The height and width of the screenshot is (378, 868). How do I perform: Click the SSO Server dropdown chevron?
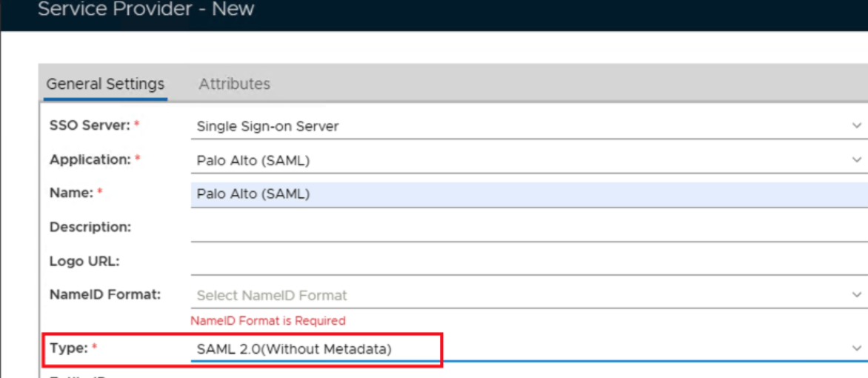pyautogui.click(x=857, y=126)
